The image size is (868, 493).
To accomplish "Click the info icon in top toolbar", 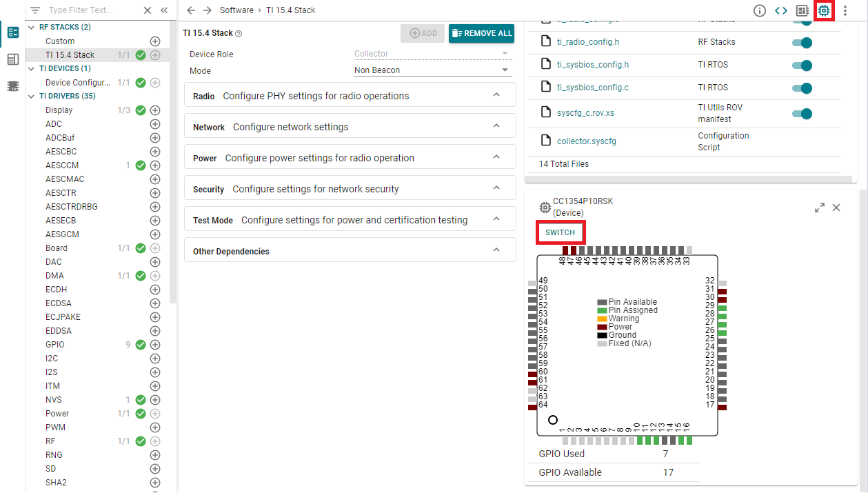I will (x=759, y=10).
